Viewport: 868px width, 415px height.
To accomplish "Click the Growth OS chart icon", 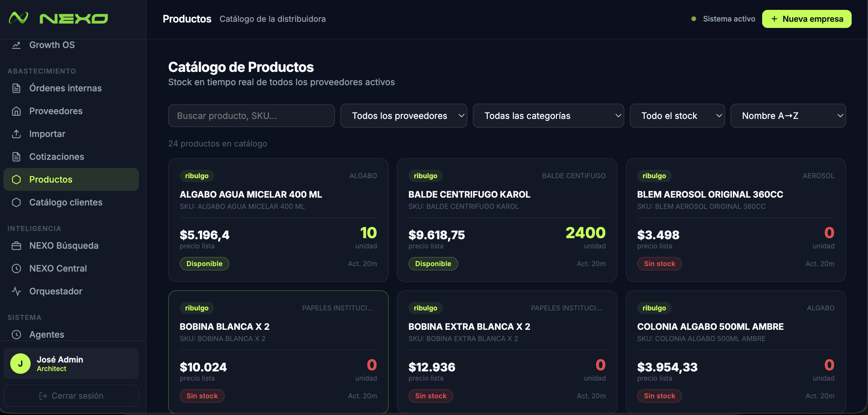I will pos(16,45).
